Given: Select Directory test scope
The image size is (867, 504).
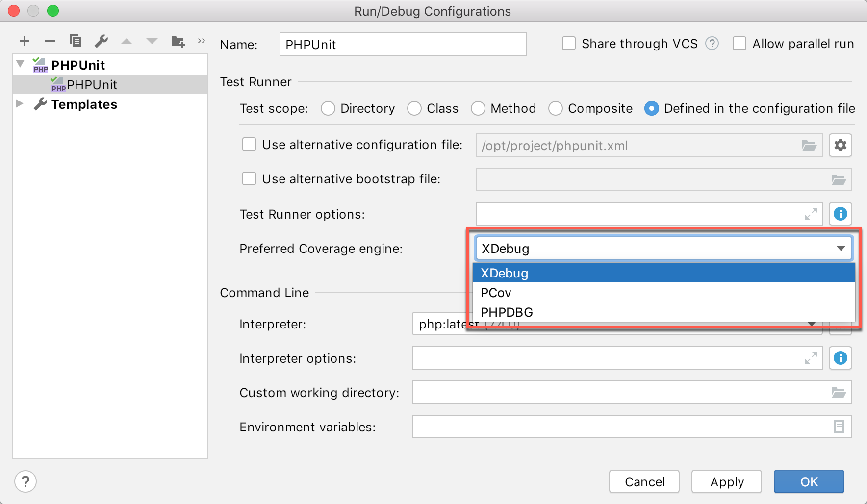Looking at the screenshot, I should pos(328,108).
